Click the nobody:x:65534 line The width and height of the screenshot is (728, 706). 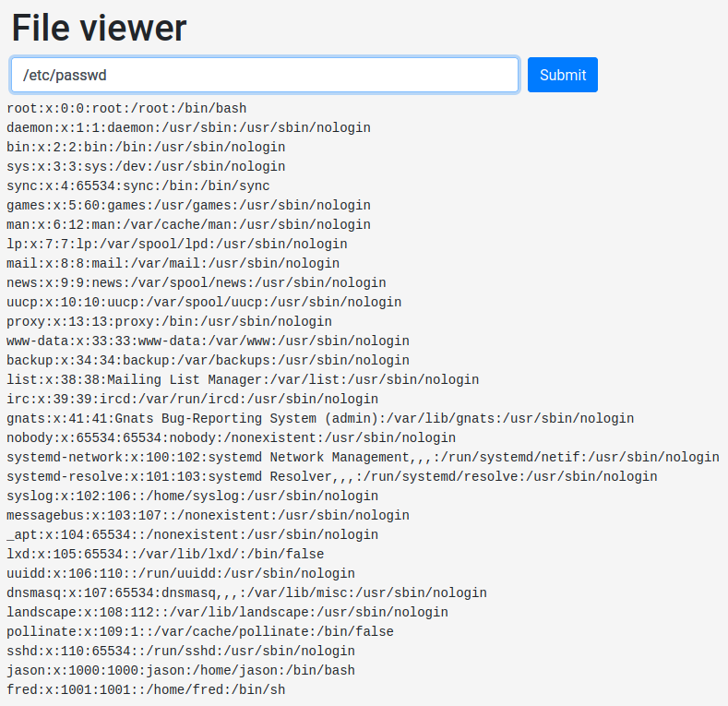pyautogui.click(x=232, y=438)
